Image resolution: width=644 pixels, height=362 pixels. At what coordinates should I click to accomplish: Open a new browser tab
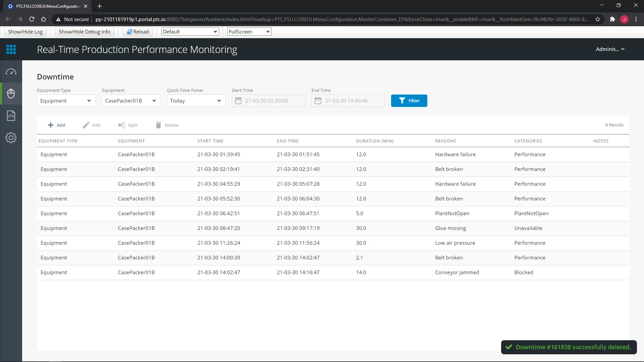tap(100, 6)
